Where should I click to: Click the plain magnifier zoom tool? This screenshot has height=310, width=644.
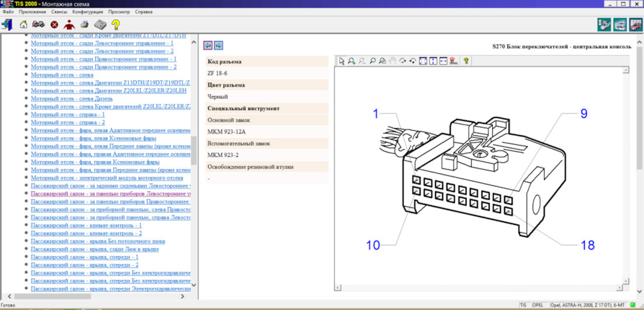click(372, 61)
